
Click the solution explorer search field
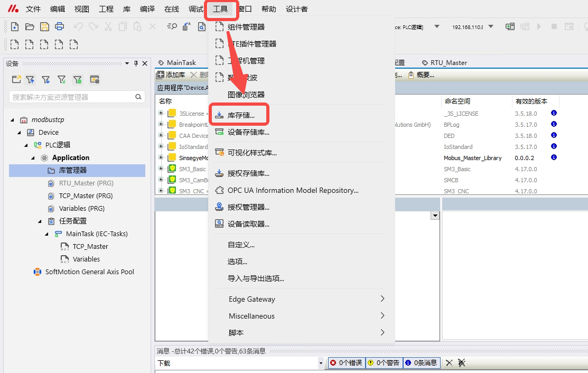coord(77,97)
